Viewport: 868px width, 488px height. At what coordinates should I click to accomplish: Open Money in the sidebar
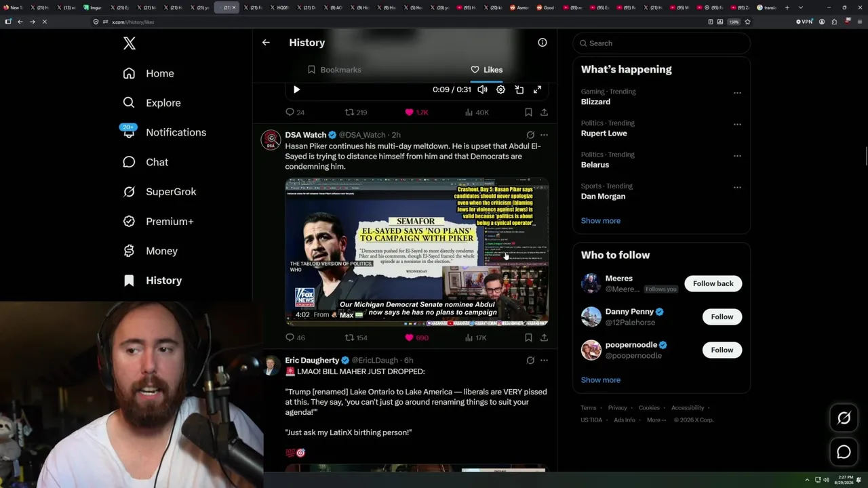pos(150,251)
